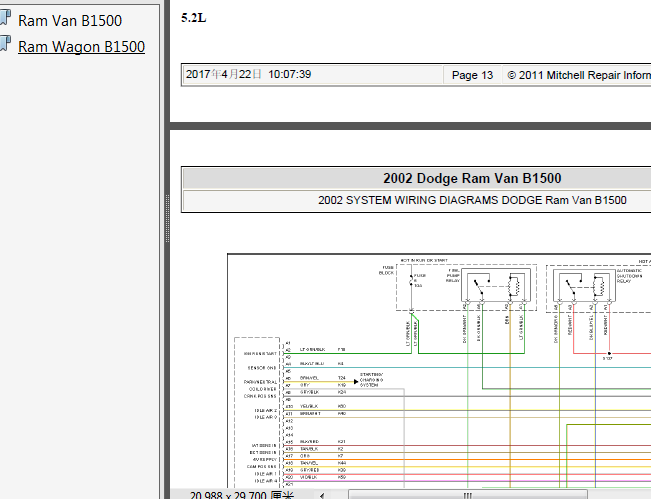Click the 2002 Dodge Ram Van B1500 title

pyautogui.click(x=472, y=179)
